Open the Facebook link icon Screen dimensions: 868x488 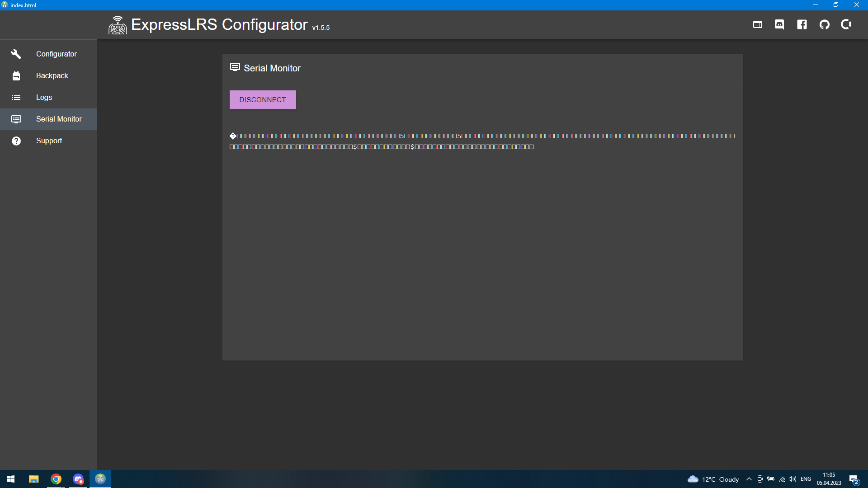pos(802,24)
